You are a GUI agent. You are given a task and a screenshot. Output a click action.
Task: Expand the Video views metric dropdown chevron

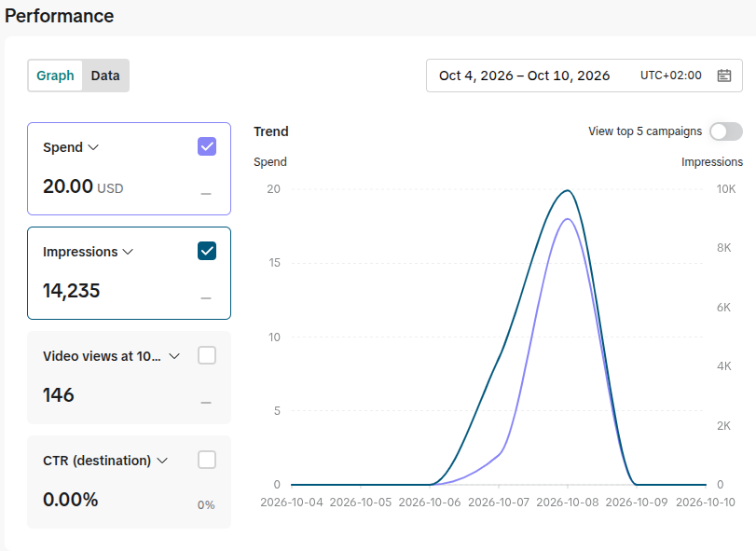[174, 356]
